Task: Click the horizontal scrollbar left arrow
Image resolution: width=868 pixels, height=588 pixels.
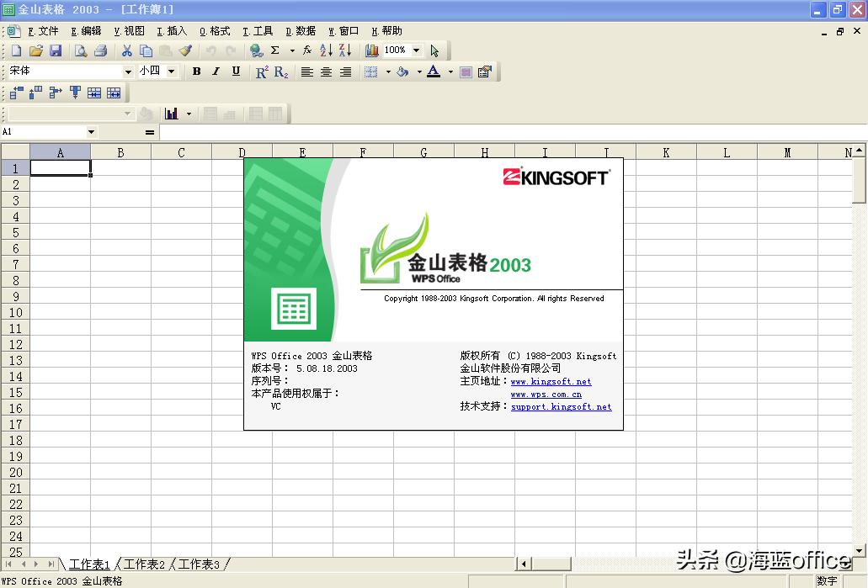Action: [524, 564]
